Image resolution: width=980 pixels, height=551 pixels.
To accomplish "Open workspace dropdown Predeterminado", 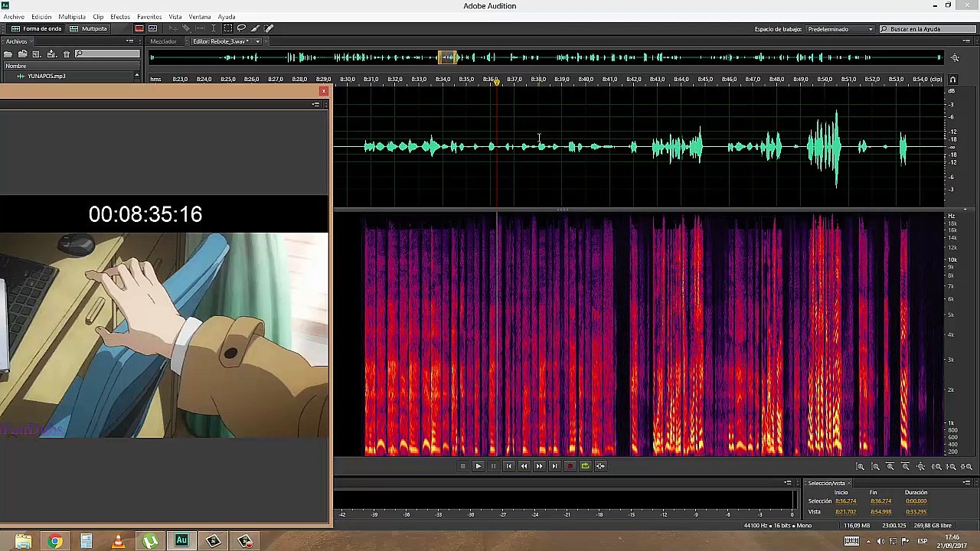I will coord(840,29).
